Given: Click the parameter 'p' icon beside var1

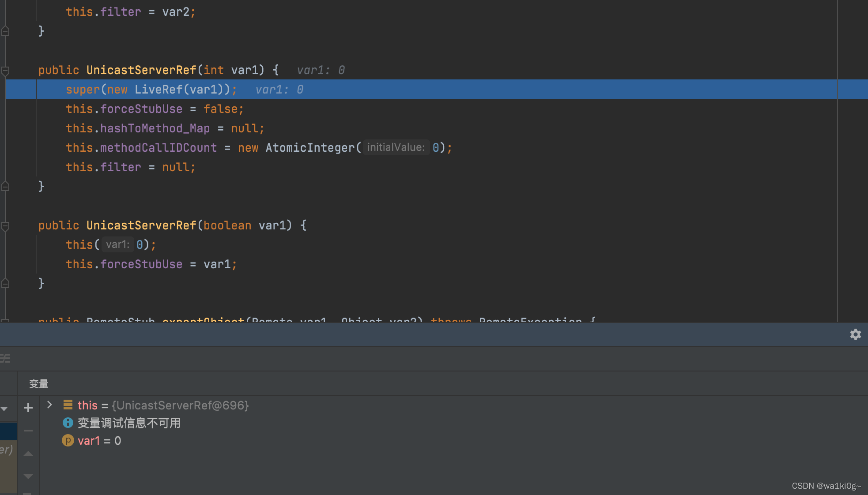Looking at the screenshot, I should [x=68, y=440].
